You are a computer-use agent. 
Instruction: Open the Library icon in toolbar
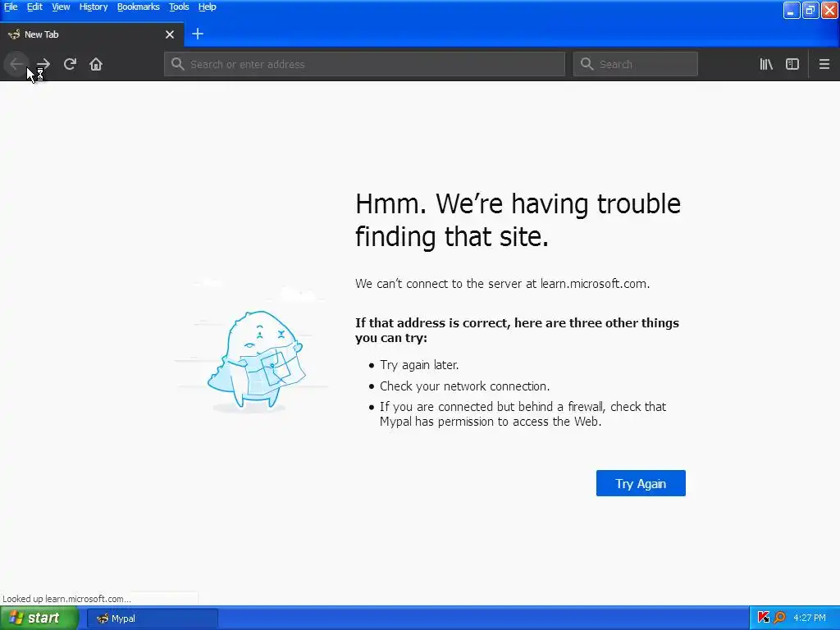(766, 64)
